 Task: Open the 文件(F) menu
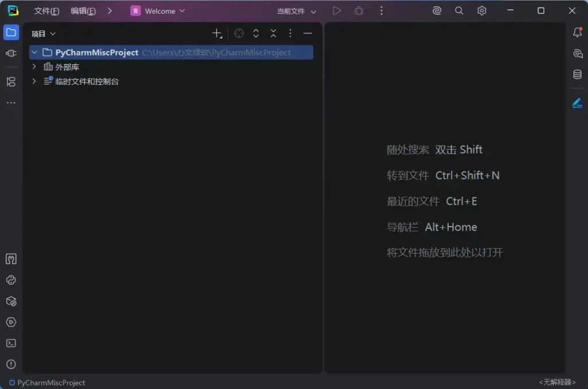point(47,11)
